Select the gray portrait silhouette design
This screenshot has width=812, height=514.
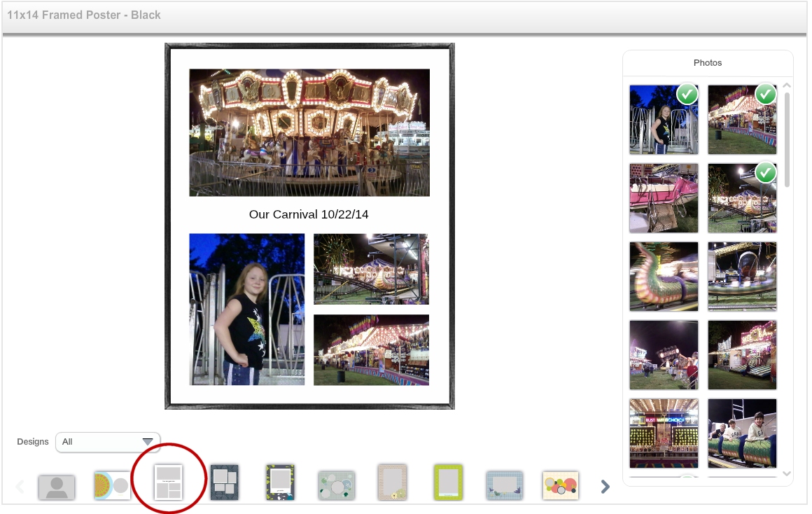57,487
